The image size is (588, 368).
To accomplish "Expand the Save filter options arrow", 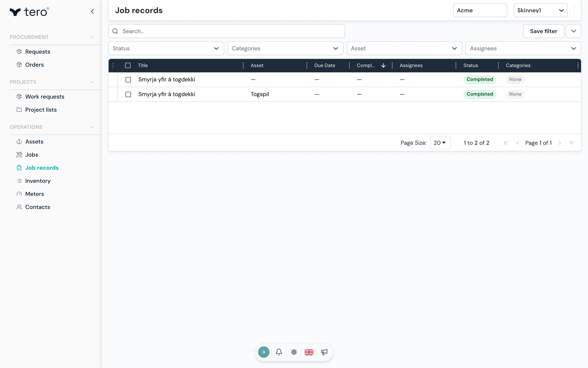I will [574, 31].
